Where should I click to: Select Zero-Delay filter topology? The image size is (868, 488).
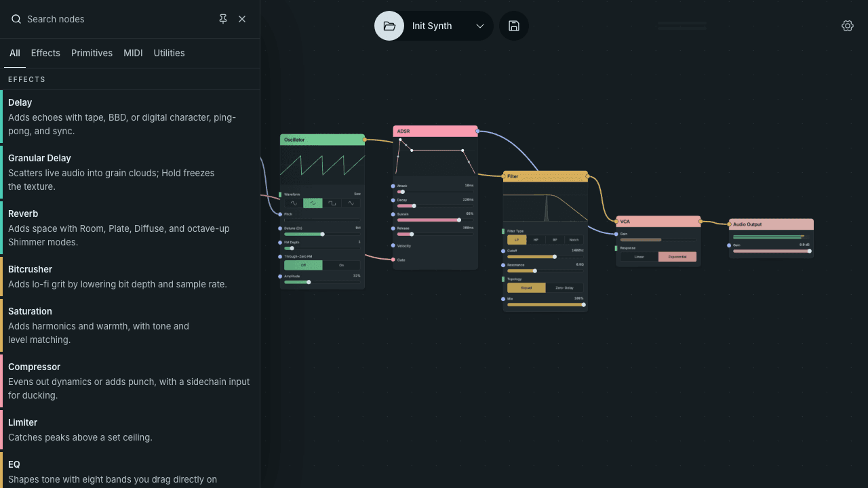coord(564,287)
